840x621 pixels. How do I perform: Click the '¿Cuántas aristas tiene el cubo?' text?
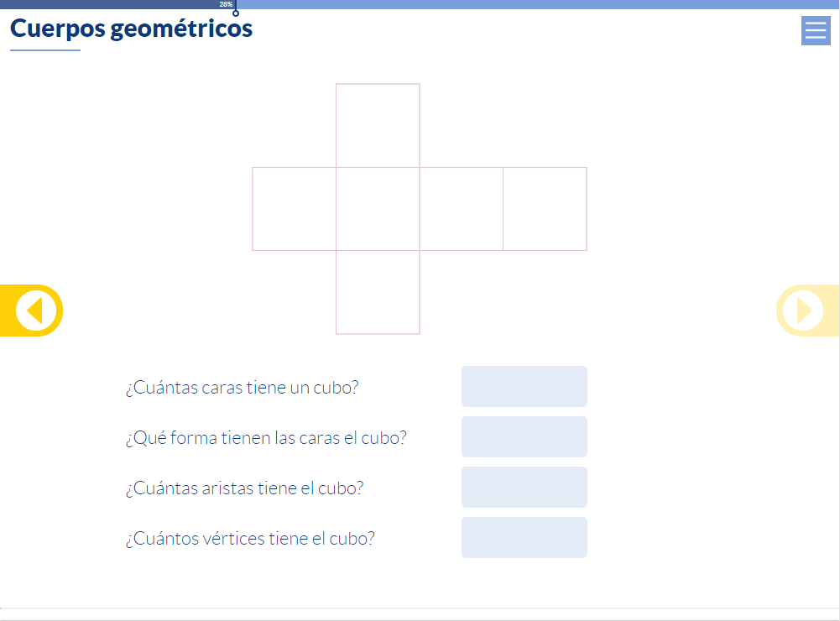[245, 488]
